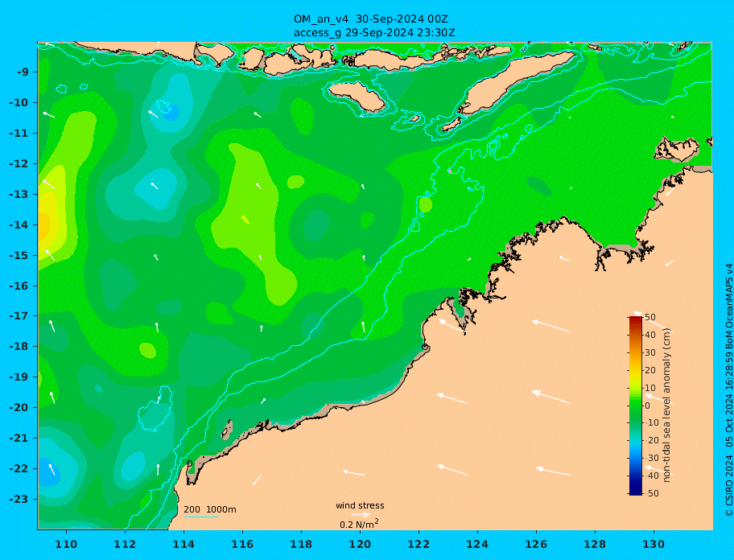The image size is (734, 560).
Task: Select the -16 latitude axis label
Action: 19,286
